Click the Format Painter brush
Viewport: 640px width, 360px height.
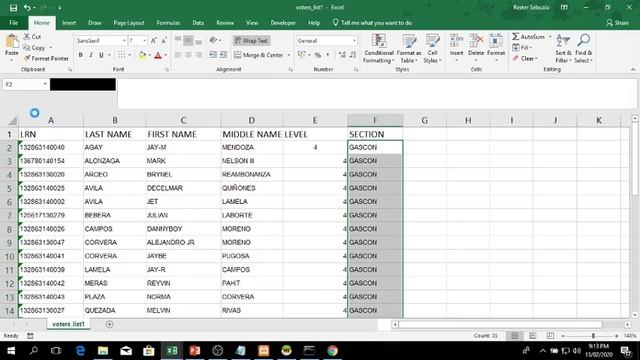46,58
